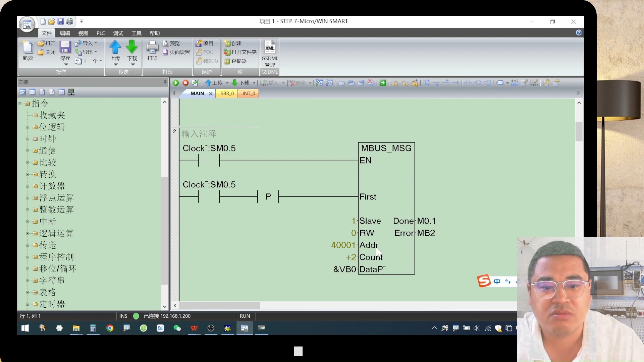This screenshot has height=362, width=644.
Task: Open toolbar 上传 dropdown arrow
Action: click(227, 83)
